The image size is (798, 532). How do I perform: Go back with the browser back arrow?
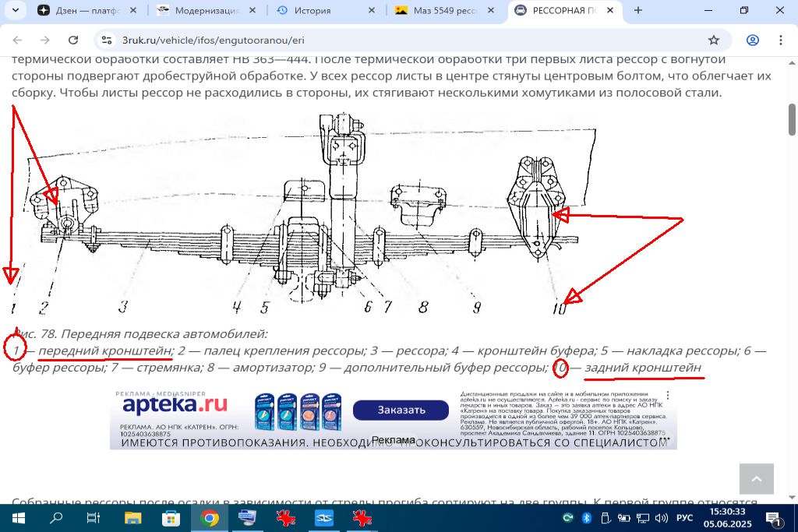point(17,41)
